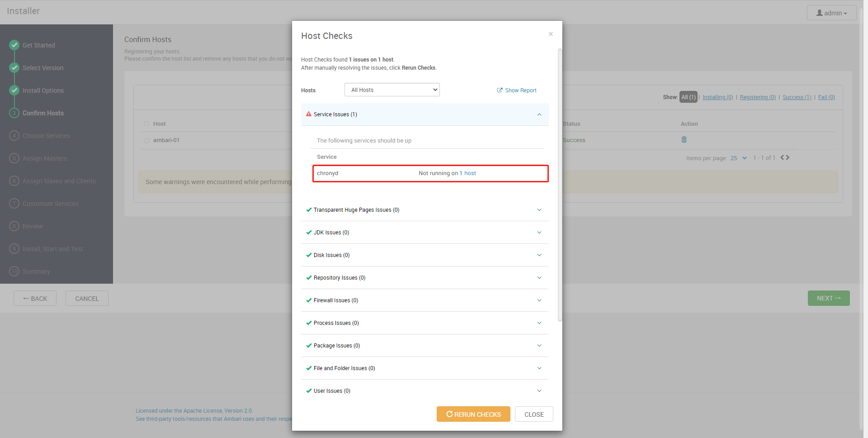Check the ambari-01 host checkbox

tap(147, 140)
